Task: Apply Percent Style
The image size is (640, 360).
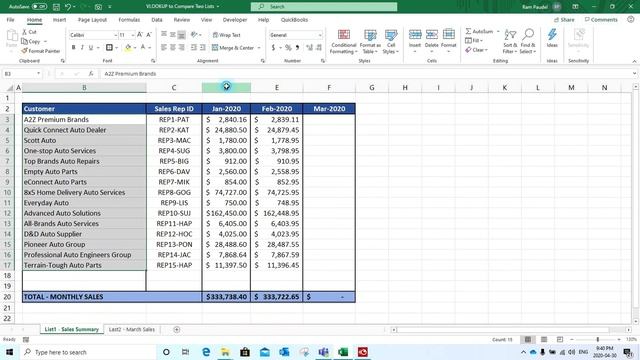Action: [288, 48]
